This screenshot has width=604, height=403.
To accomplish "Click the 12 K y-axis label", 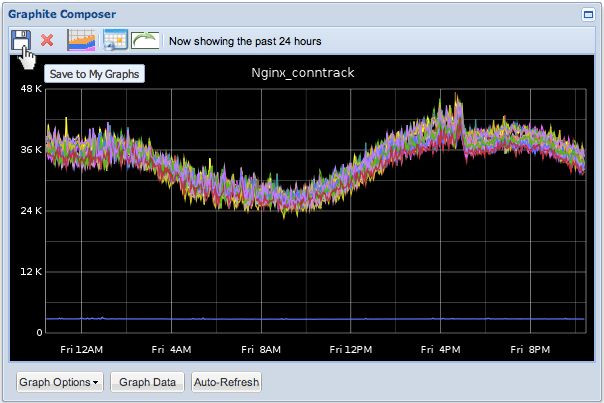I will pos(31,272).
